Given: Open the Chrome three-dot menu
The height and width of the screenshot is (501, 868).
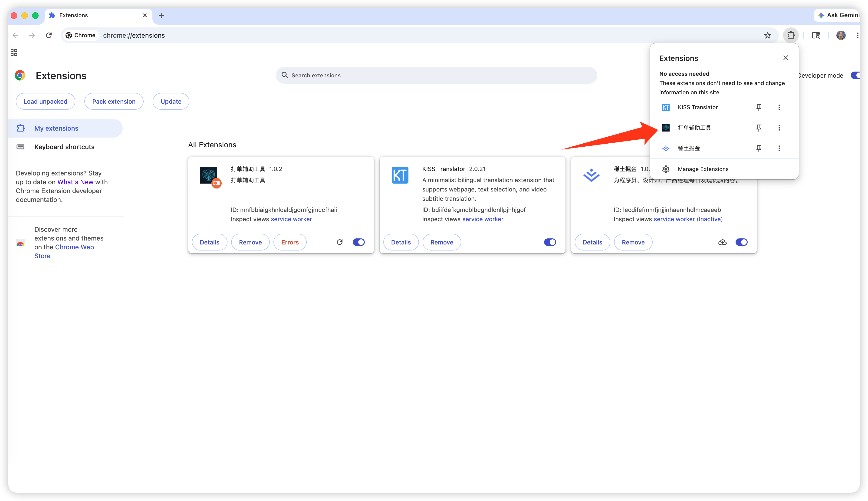Looking at the screenshot, I should coord(858,35).
